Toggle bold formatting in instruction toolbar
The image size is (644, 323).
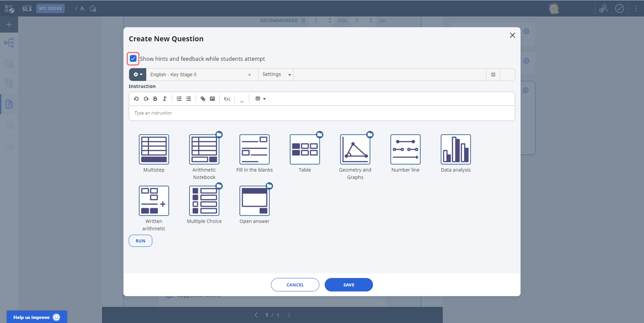tap(155, 99)
